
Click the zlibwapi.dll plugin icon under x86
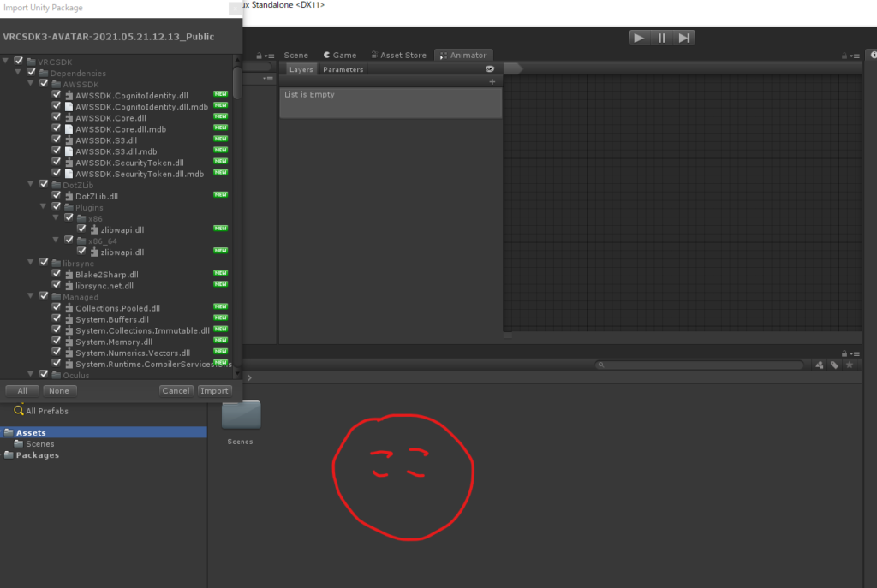pos(94,229)
